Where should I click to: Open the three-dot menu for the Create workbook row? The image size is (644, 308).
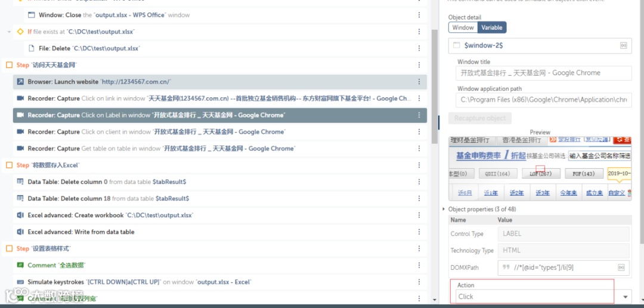419,215
